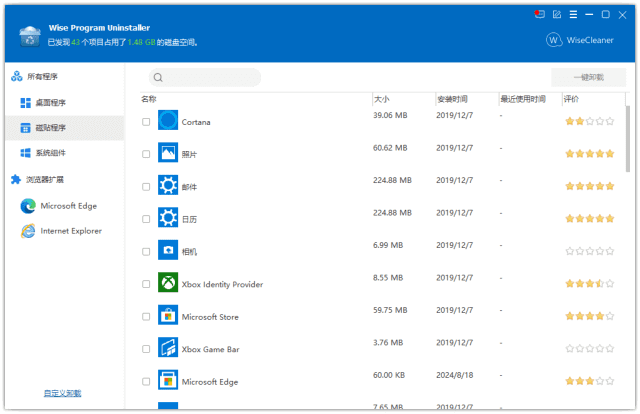640x414 pixels.
Task: Click the Xbox Identity Provider icon
Action: pos(168,284)
